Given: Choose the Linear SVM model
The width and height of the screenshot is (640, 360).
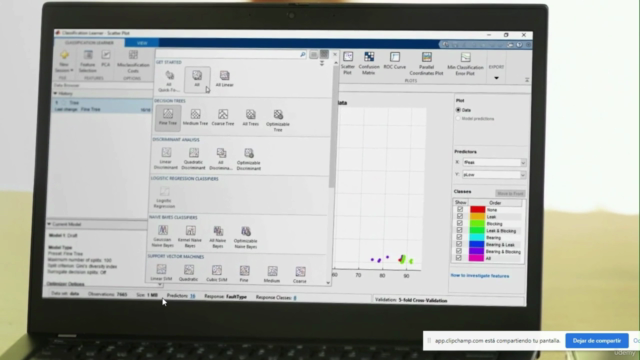Looking at the screenshot, I should coord(161,273).
